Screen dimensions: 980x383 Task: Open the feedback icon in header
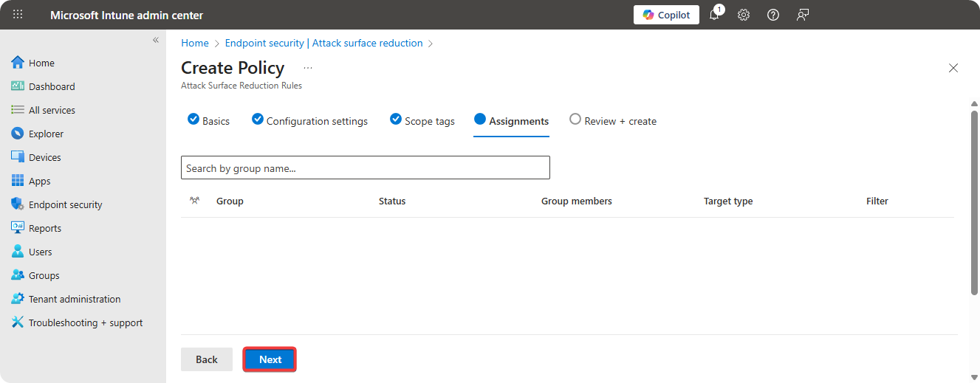pos(803,15)
